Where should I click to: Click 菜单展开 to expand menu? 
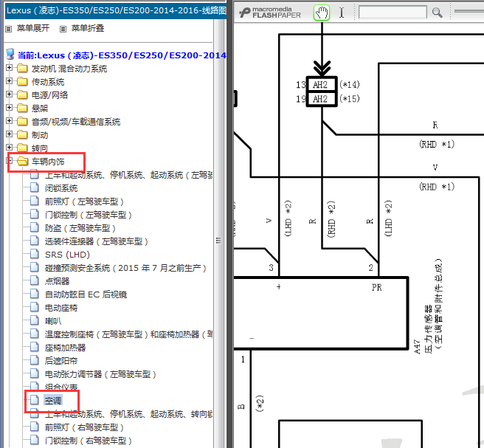[33, 28]
